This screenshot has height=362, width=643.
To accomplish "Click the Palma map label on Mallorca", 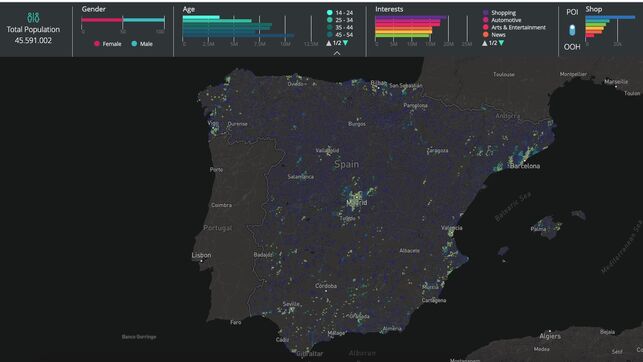I will coord(538,229).
